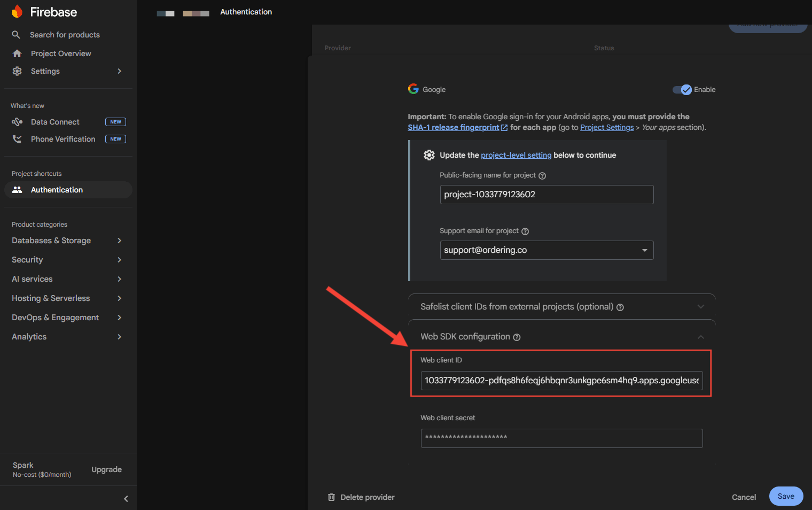The image size is (812, 510).
Task: Click the Settings gear icon in sidebar
Action: click(x=17, y=71)
